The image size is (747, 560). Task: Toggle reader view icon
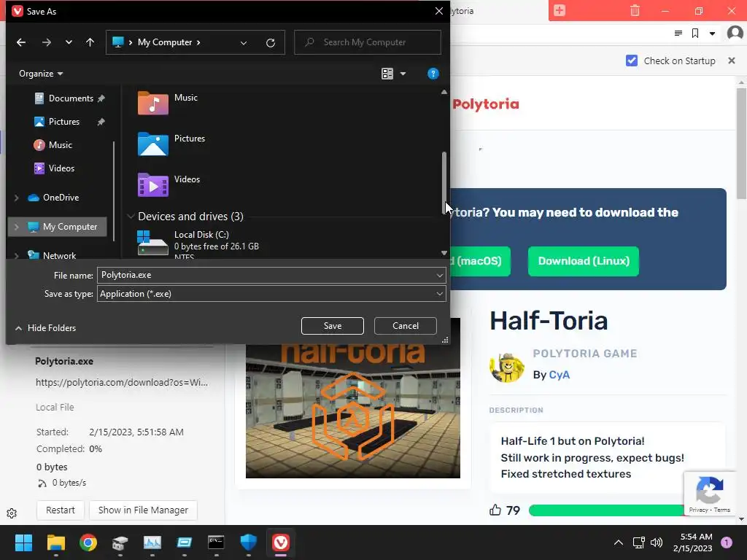[x=678, y=34]
